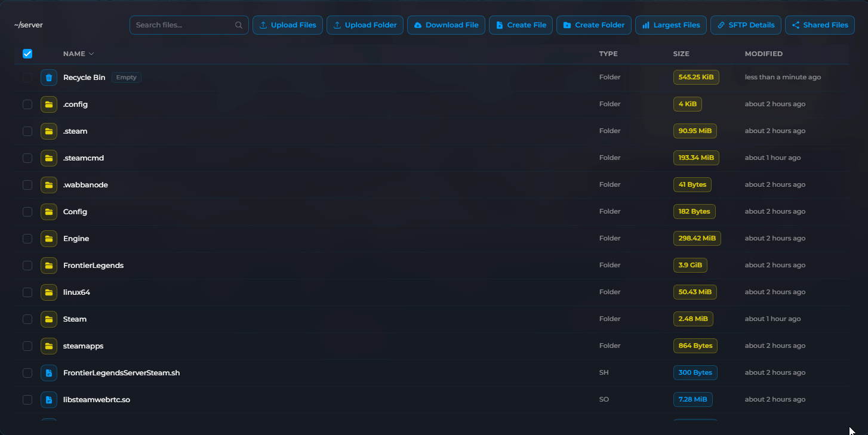Click the Steam folder icon
The image size is (868, 435).
coord(49,319)
